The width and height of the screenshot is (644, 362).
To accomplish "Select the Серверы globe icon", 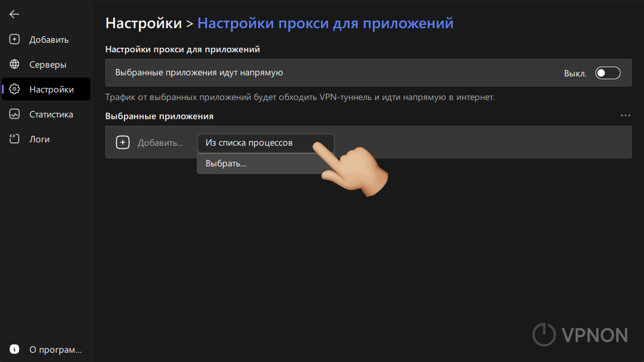I will 14,64.
